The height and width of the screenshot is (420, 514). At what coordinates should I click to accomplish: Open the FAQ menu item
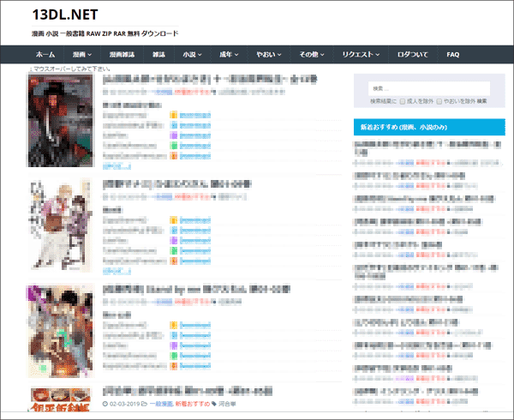point(452,54)
